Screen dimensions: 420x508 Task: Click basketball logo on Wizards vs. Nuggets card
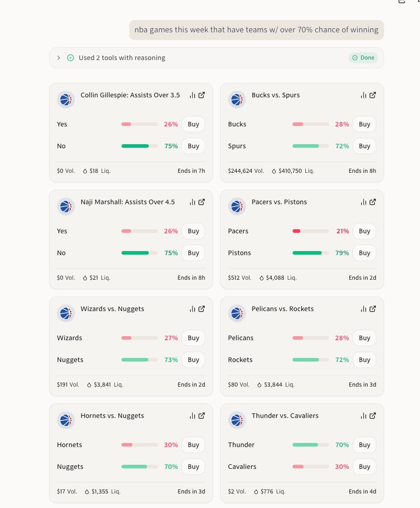coord(66,313)
